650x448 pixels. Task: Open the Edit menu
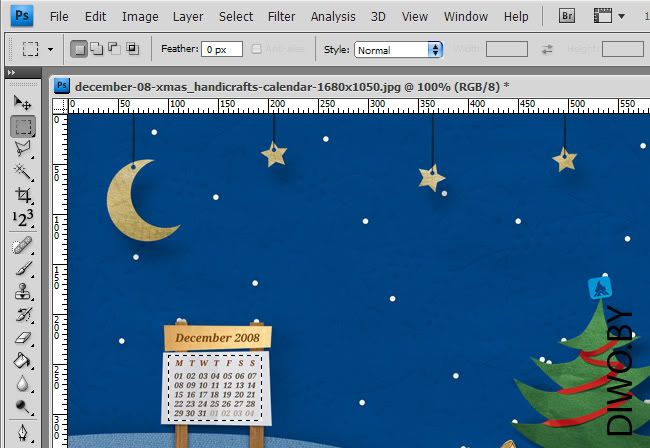tap(95, 17)
